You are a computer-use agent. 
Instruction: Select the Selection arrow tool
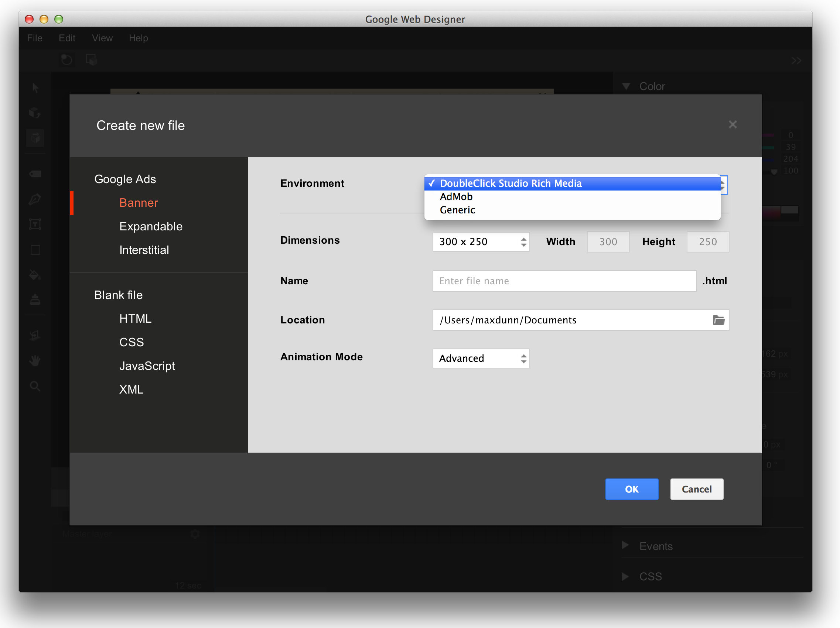tap(35, 88)
